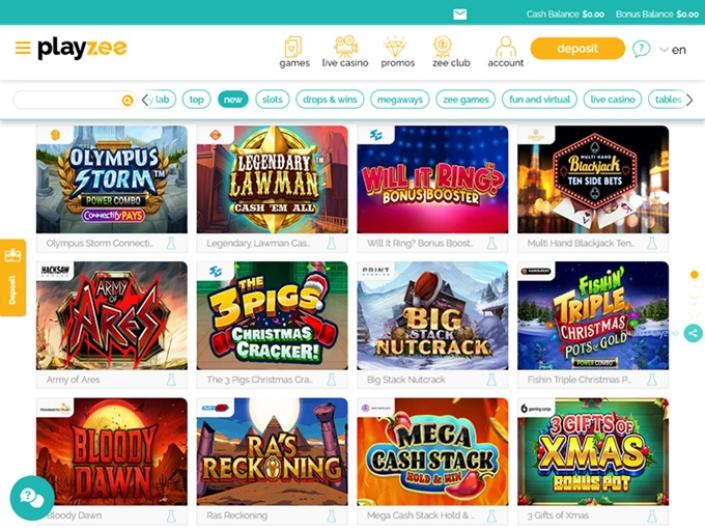The width and height of the screenshot is (705, 530).
Task: Show next categories with right arrow
Action: tap(690, 100)
